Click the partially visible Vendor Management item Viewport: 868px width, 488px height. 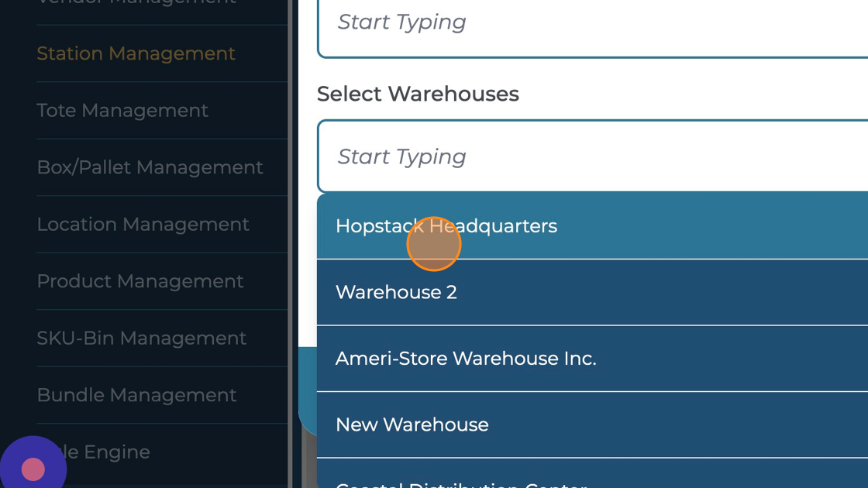pos(136,3)
